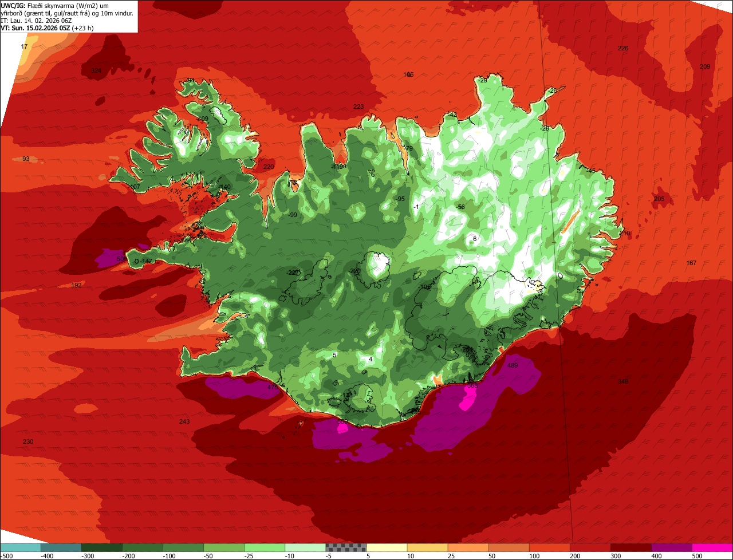This screenshot has height=560, width=733.
Task: Click the map value 192 in the western sea
Action: point(76,285)
